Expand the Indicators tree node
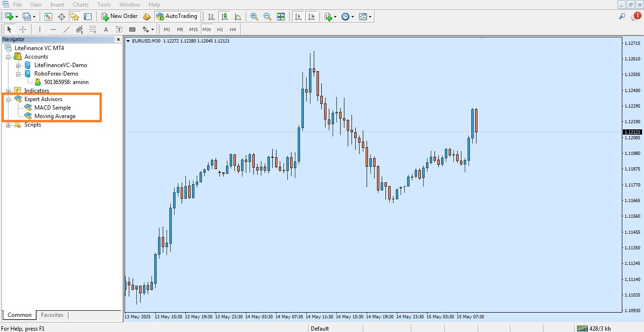644x332 pixels. pos(8,91)
